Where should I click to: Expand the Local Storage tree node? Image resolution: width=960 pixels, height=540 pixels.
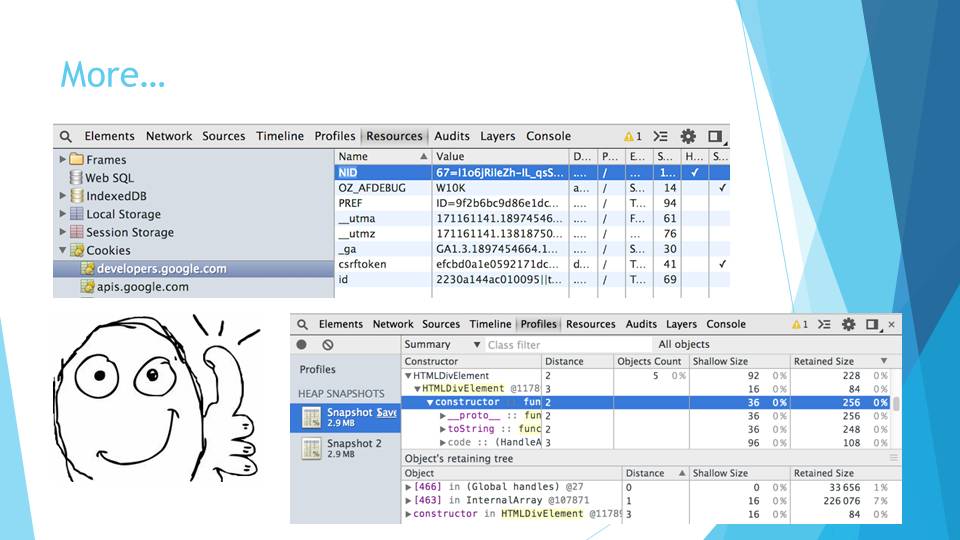click(x=63, y=214)
